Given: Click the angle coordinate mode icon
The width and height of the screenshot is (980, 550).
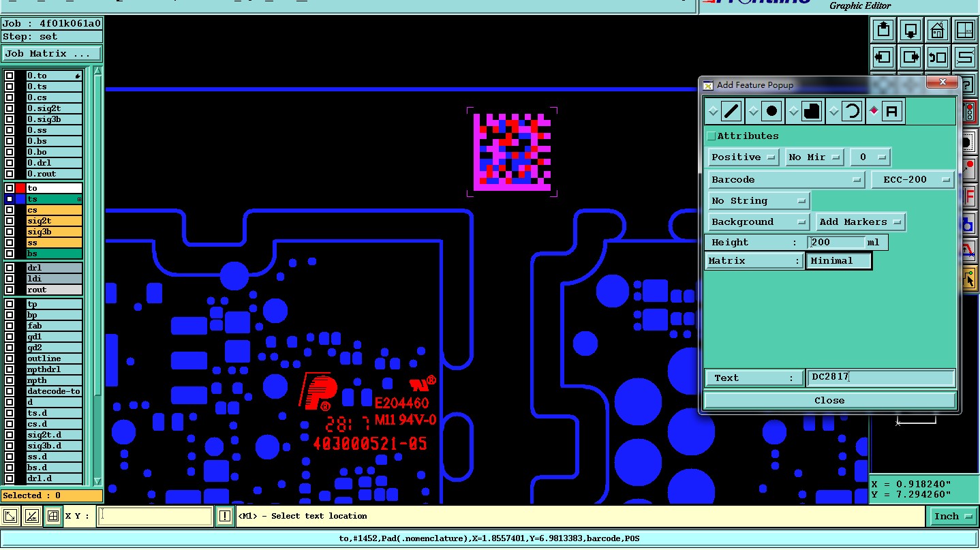Looking at the screenshot, I should coord(31,517).
